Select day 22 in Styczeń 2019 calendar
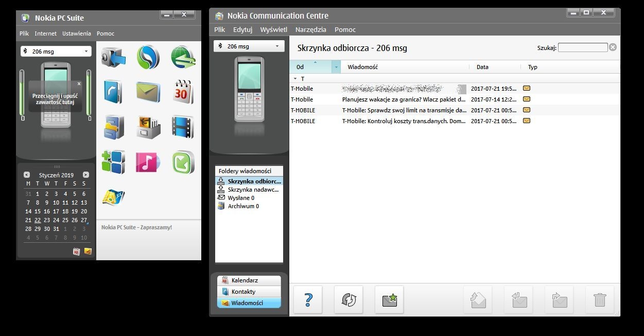Image resolution: width=644 pixels, height=336 pixels. pyautogui.click(x=38, y=220)
